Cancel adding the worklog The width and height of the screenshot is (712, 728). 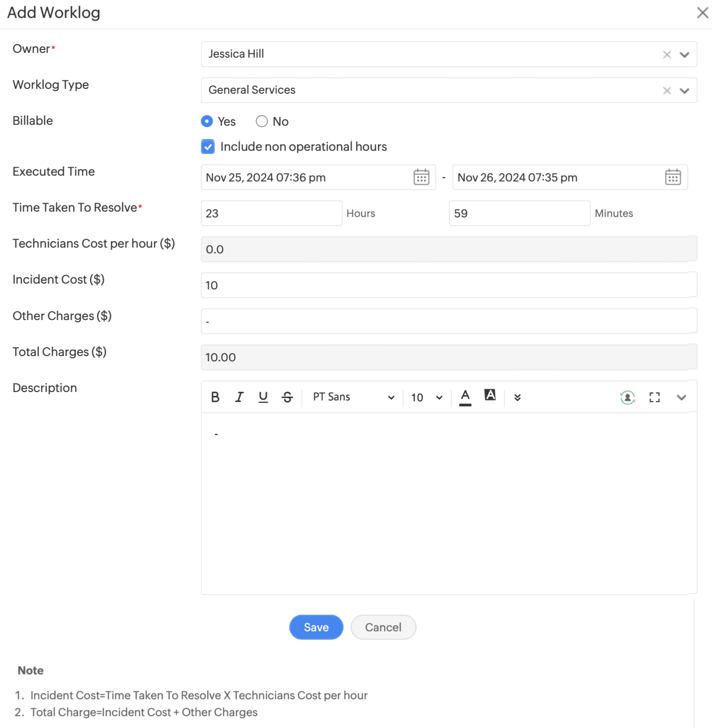coord(383,627)
